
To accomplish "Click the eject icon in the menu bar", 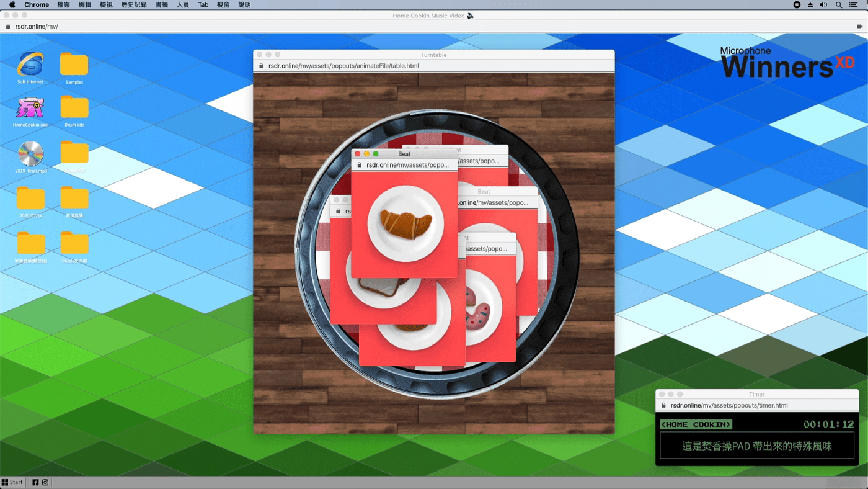I will pyautogui.click(x=810, y=4).
